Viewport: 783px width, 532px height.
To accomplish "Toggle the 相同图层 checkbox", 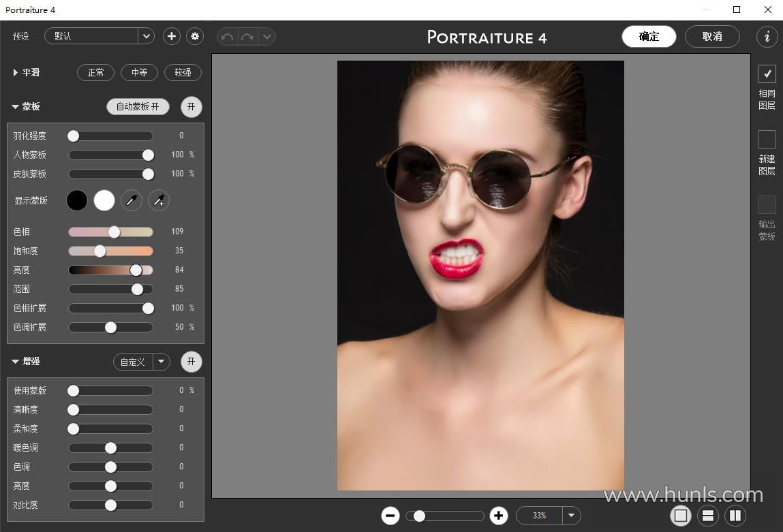I will pyautogui.click(x=767, y=74).
